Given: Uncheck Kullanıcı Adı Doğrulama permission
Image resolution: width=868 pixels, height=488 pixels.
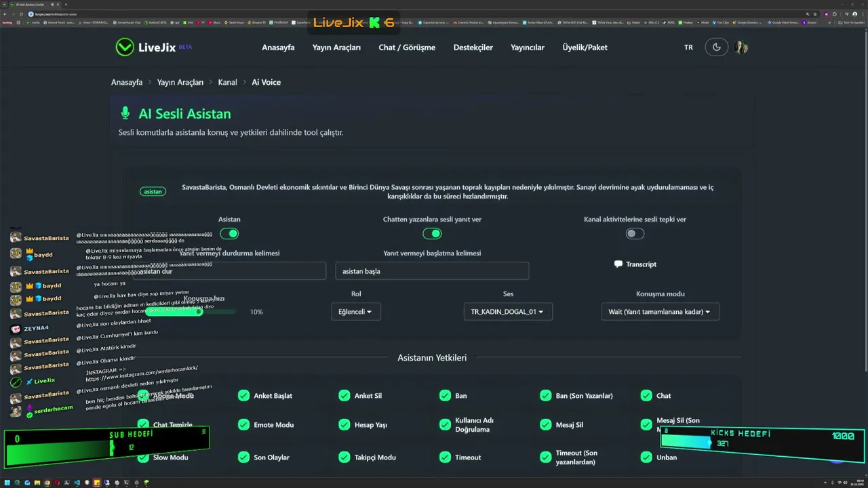Looking at the screenshot, I should (445, 424).
